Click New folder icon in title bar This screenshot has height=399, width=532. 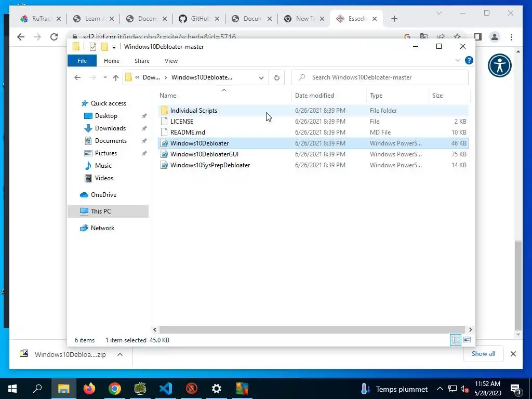[x=104, y=46]
